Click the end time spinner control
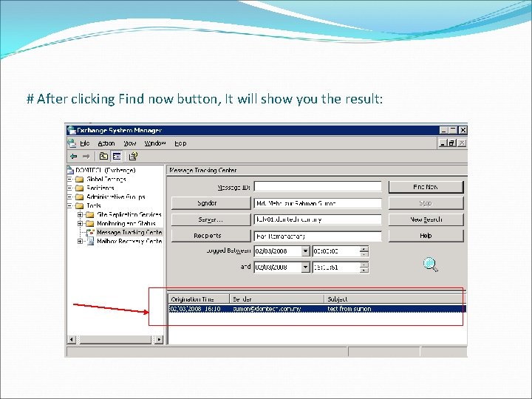This screenshot has height=399, width=532. [x=364, y=267]
